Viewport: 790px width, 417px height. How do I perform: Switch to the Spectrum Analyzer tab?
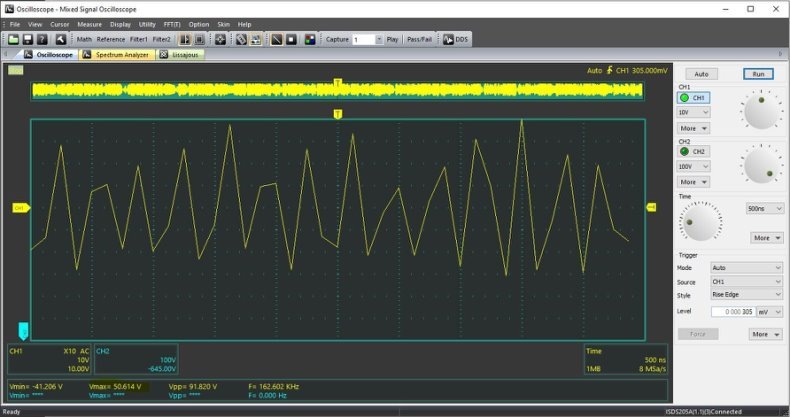(x=117, y=54)
